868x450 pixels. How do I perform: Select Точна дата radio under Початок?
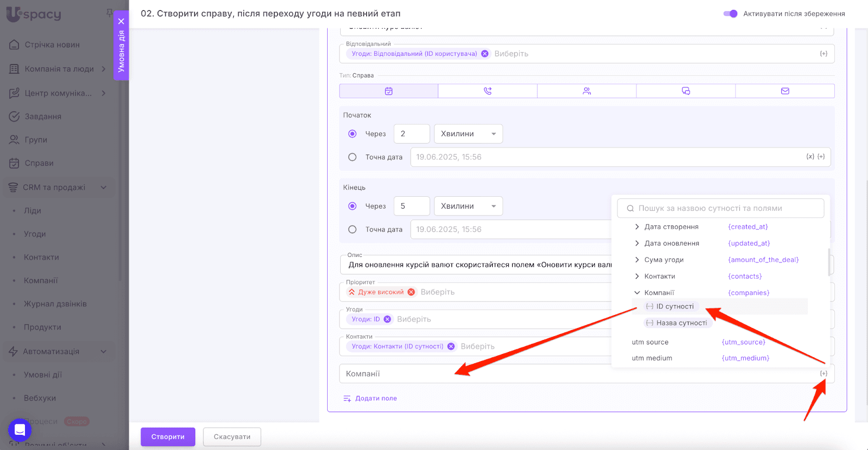tap(353, 157)
